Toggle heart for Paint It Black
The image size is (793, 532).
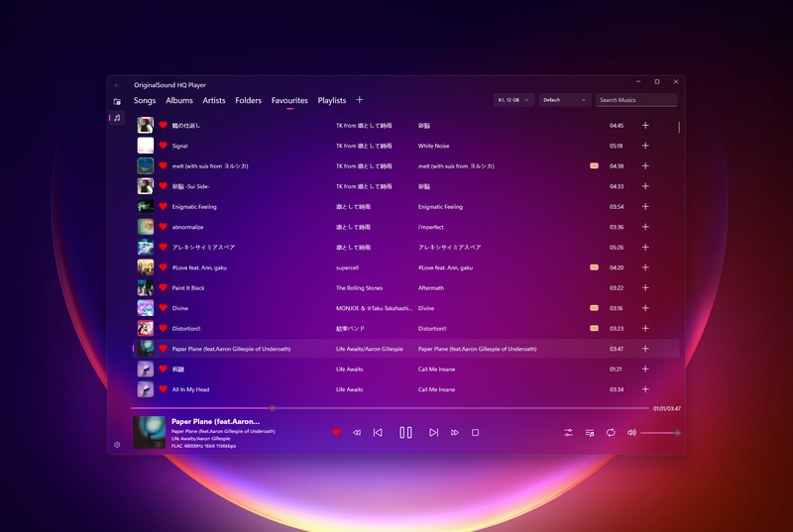tap(163, 287)
